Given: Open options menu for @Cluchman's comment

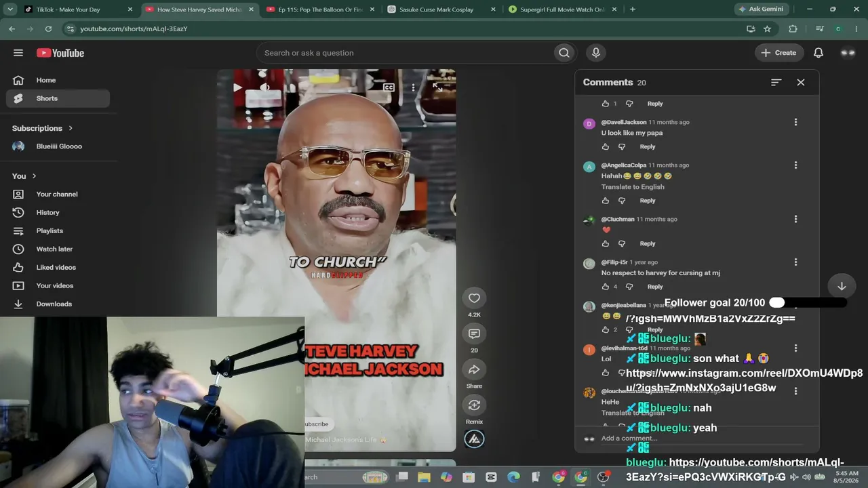Looking at the screenshot, I should coord(795,219).
